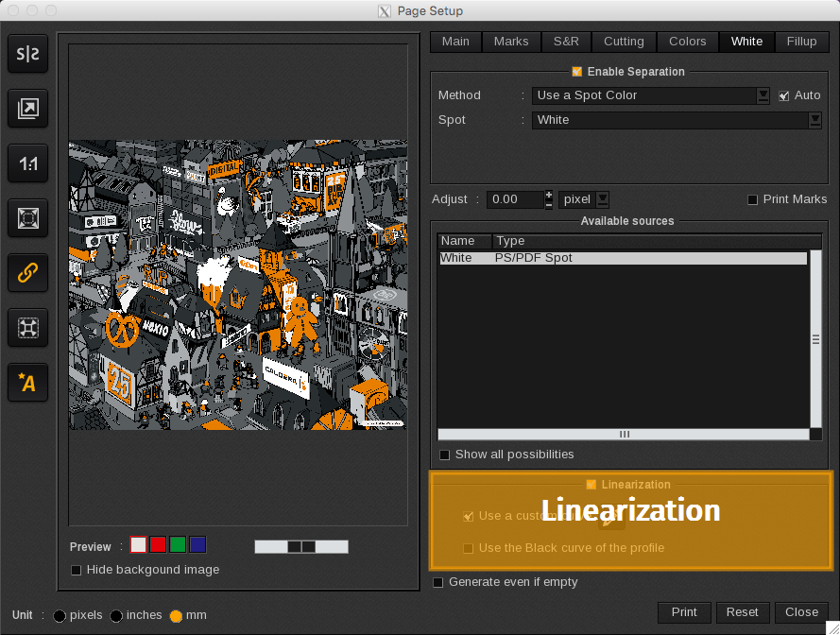Expand the Spot color dropdown
The height and width of the screenshot is (635, 840).
pyautogui.click(x=814, y=120)
